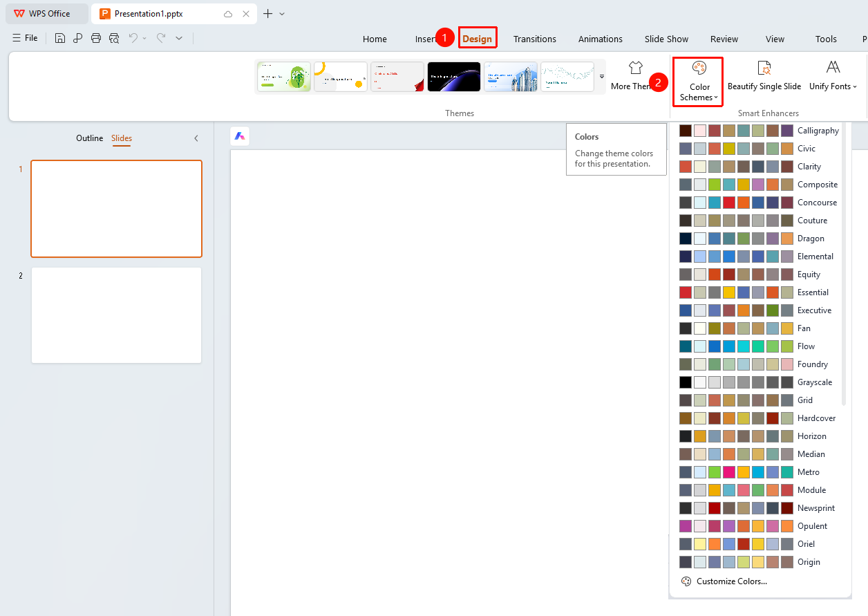Screen dimensions: 868x616
Task: Collapse the slide panel with chevron
Action: [196, 138]
